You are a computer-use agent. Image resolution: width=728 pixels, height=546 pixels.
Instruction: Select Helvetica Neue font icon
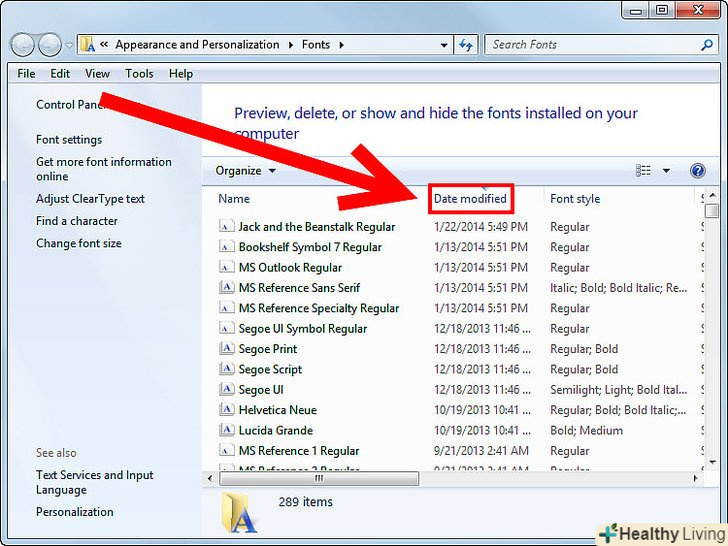coord(226,410)
